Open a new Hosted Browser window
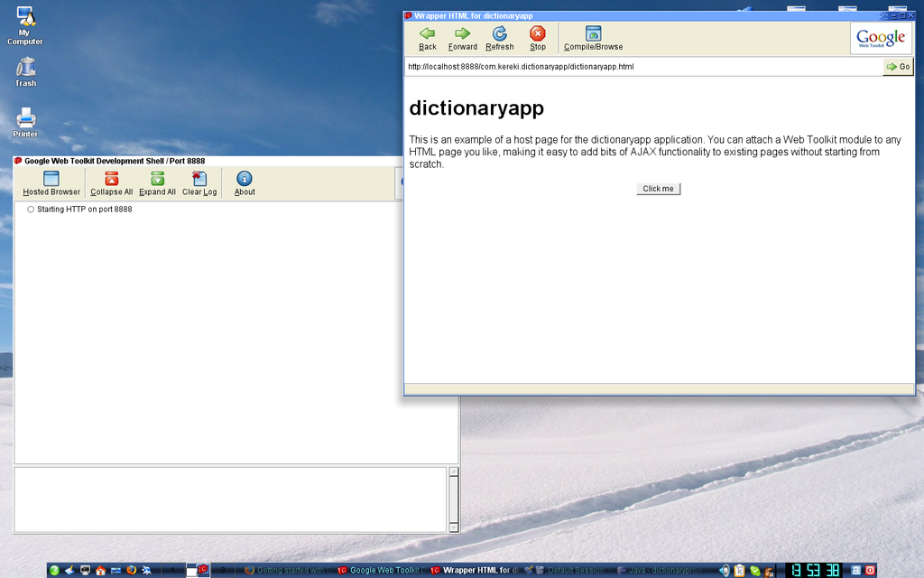This screenshot has width=924, height=578. click(x=51, y=183)
